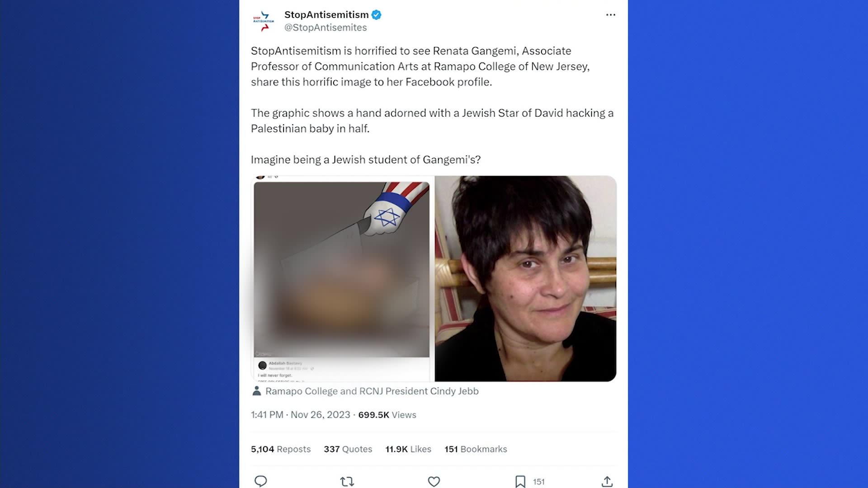Show the 11.9K Likes list
Image resolution: width=868 pixels, height=488 pixels.
(408, 449)
